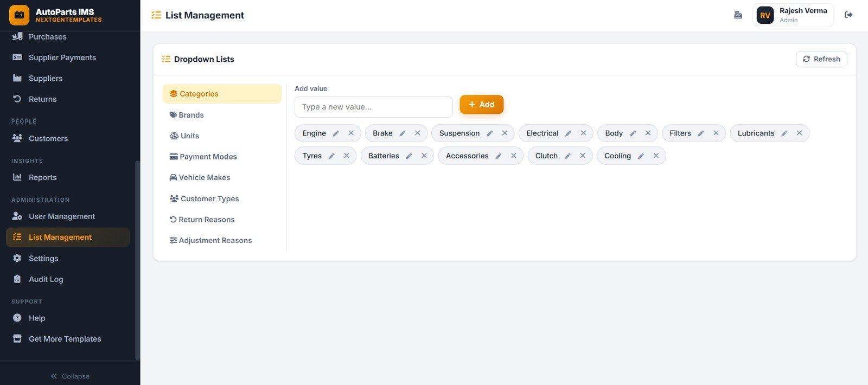Open Rajesh Verma profile card
868x385 pixels.
point(793,15)
